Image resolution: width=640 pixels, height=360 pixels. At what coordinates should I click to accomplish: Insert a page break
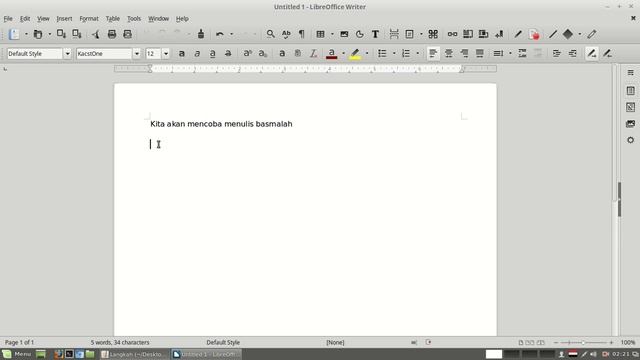[x=394, y=34]
